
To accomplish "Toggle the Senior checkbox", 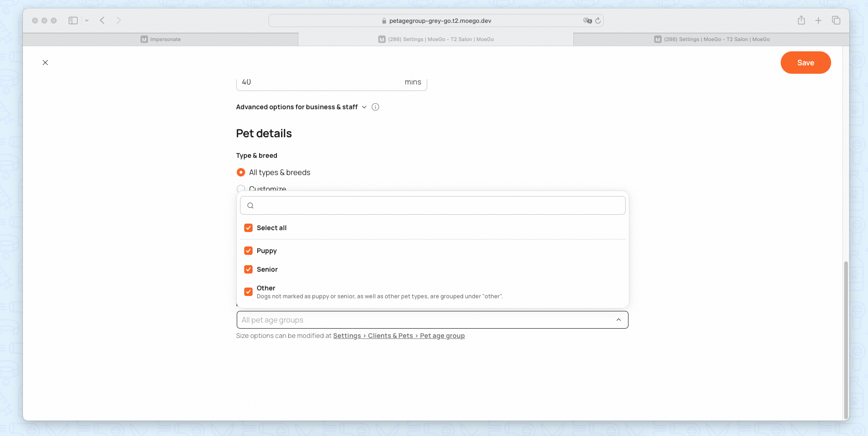I will point(248,269).
